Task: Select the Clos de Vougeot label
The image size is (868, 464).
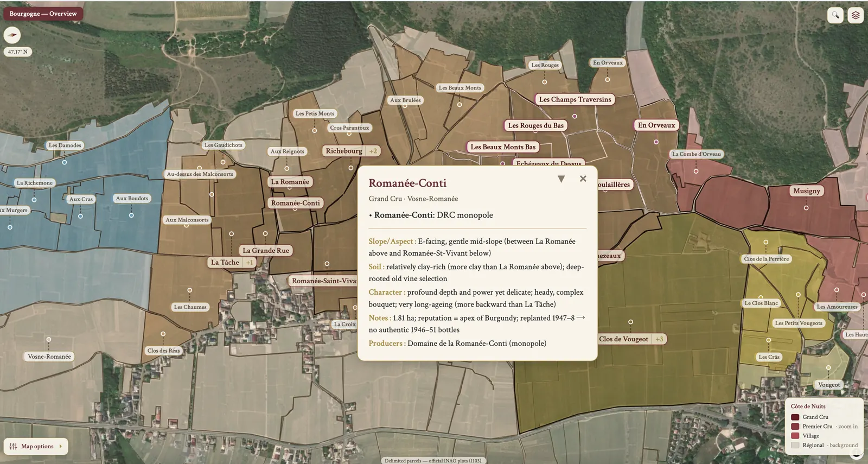Action: coord(624,339)
